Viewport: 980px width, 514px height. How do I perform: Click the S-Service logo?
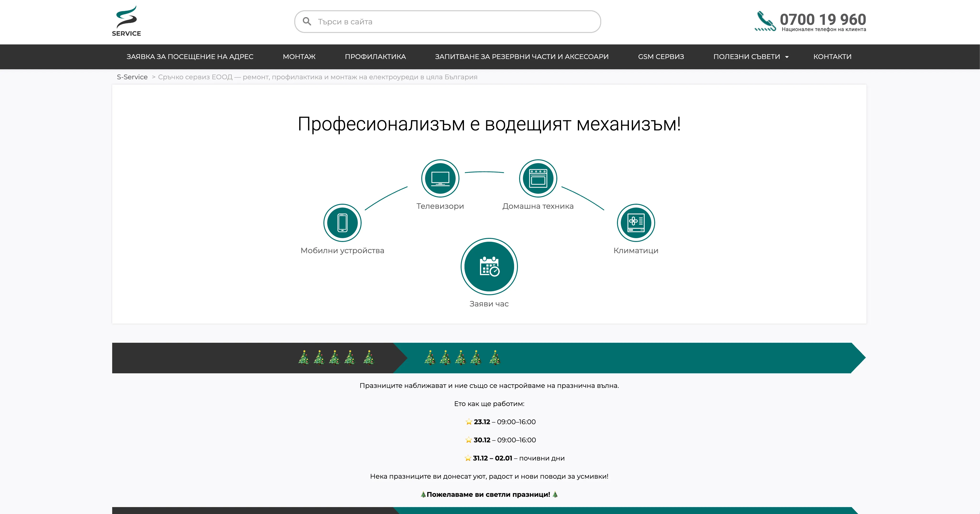click(126, 21)
